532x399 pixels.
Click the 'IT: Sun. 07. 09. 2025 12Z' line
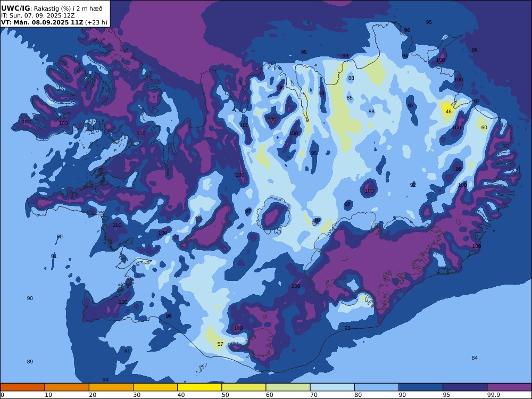pos(38,15)
